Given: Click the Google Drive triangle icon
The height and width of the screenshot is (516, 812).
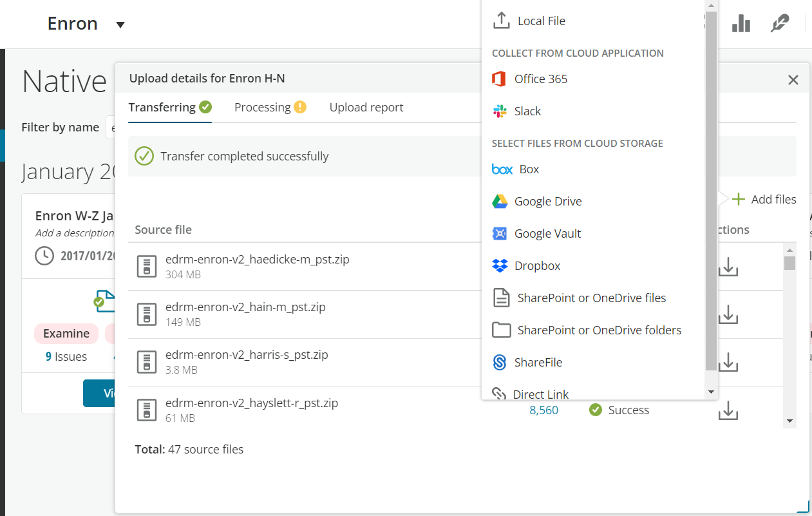Looking at the screenshot, I should pos(500,201).
